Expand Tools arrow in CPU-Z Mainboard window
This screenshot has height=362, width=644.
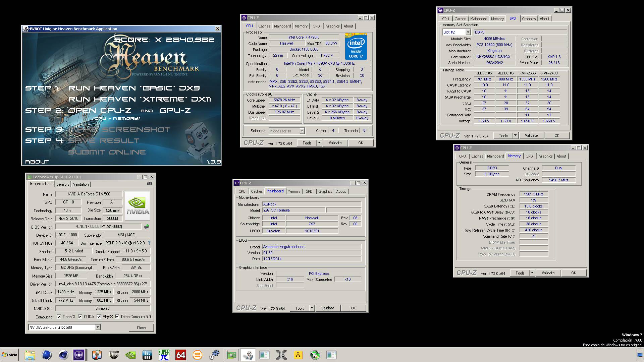pyautogui.click(x=312, y=308)
